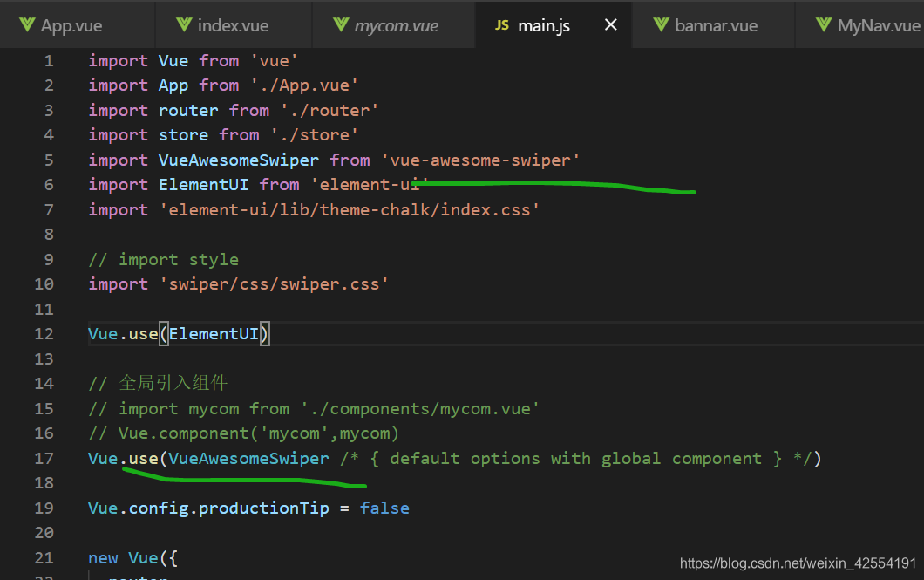Click line number 21 in gutter
This screenshot has width=924, height=580.
pyautogui.click(x=44, y=557)
